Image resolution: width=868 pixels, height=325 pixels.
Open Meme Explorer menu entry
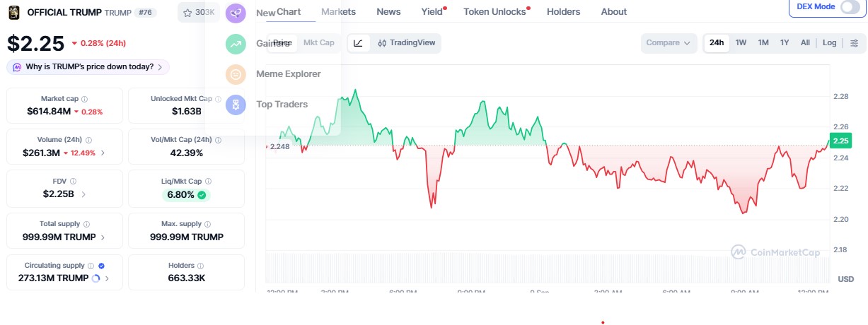click(288, 73)
